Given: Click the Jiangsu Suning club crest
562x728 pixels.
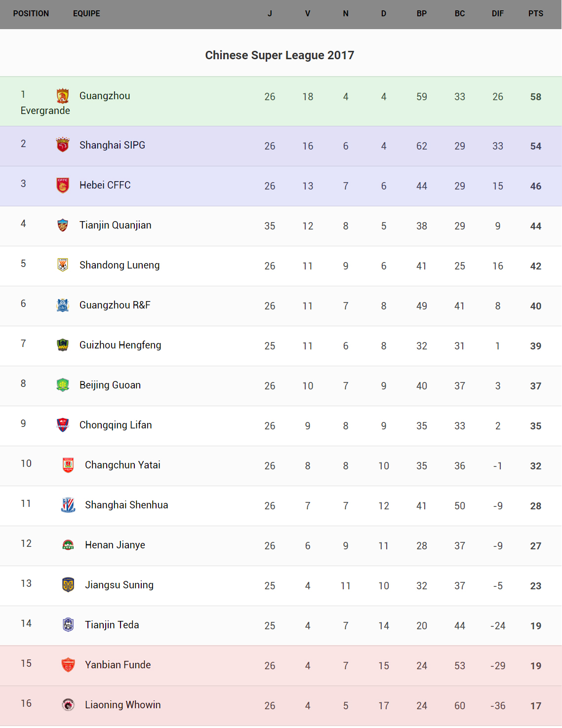Looking at the screenshot, I should [68, 585].
